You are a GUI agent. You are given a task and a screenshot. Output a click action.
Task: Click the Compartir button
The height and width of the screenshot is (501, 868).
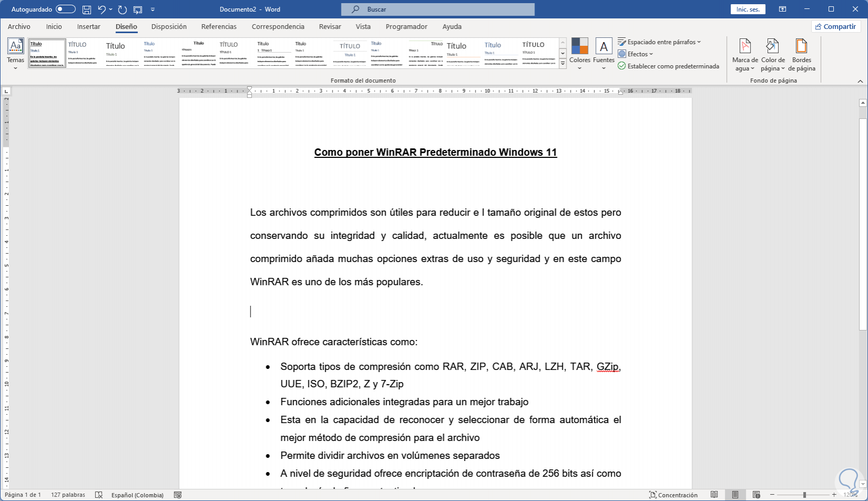[x=835, y=26]
